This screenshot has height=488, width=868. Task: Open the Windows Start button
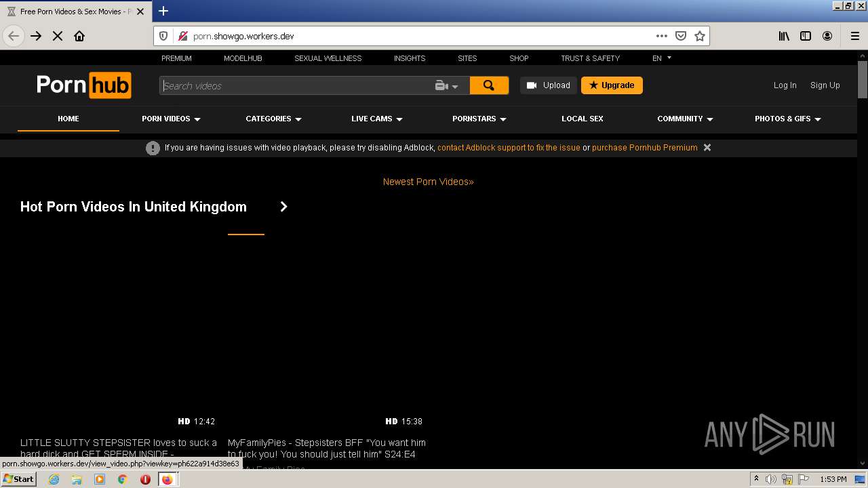18,479
